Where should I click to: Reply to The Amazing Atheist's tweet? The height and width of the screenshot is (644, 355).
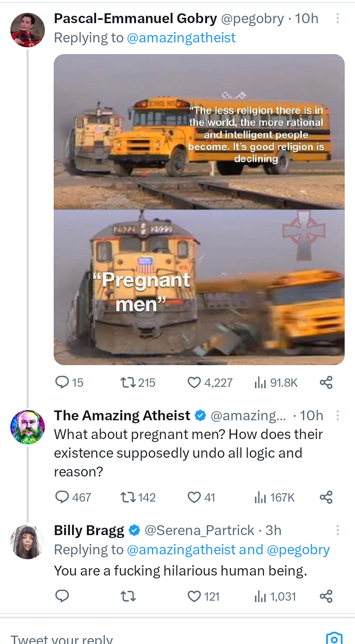[62, 498]
